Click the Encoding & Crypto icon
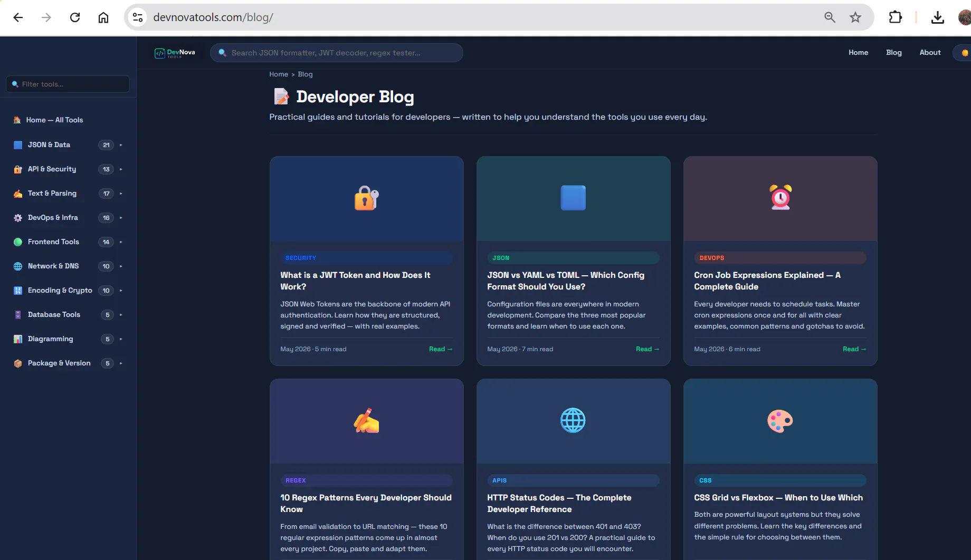The height and width of the screenshot is (560, 971). [18, 291]
